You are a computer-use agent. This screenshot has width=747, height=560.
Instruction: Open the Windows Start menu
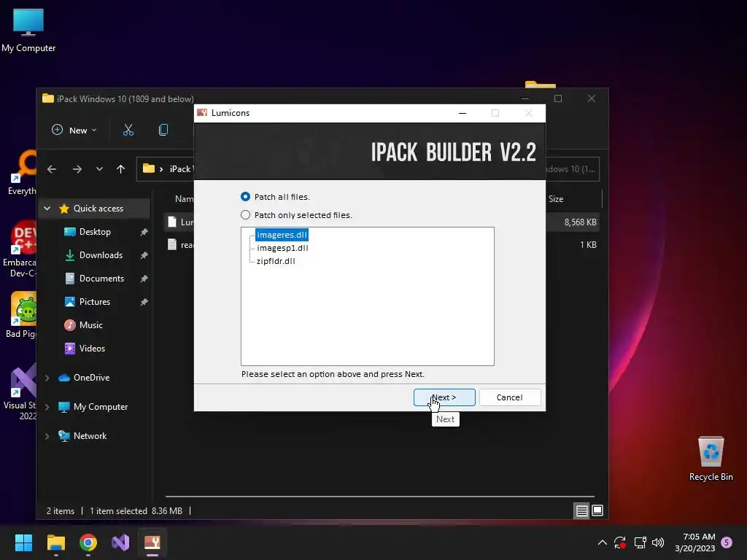tap(23, 542)
